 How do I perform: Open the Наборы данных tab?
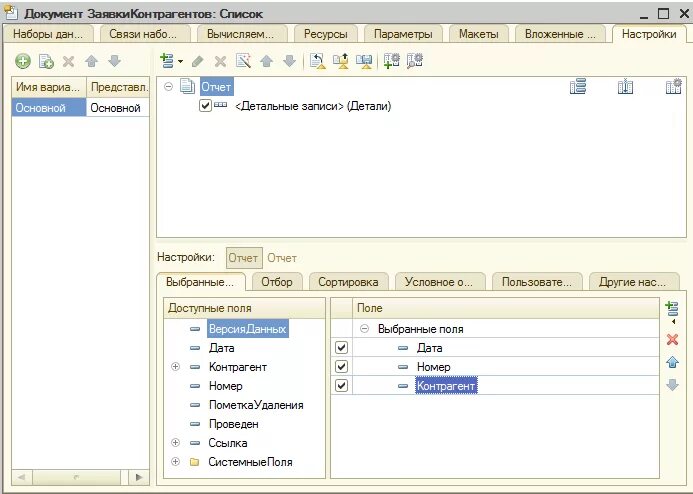pyautogui.click(x=48, y=34)
